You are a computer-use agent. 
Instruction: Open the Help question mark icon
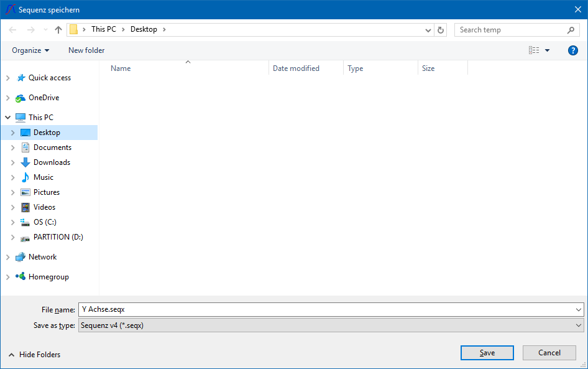tap(573, 50)
